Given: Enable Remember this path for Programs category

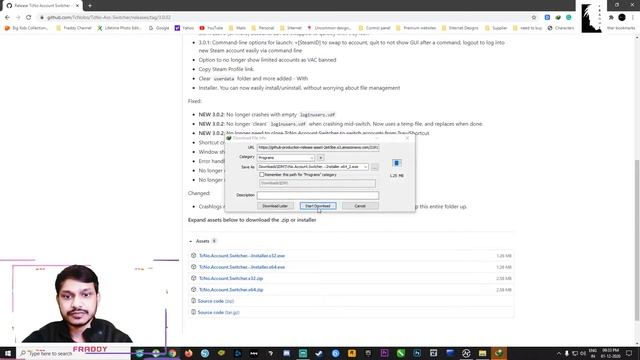Looking at the screenshot, I should (262, 175).
